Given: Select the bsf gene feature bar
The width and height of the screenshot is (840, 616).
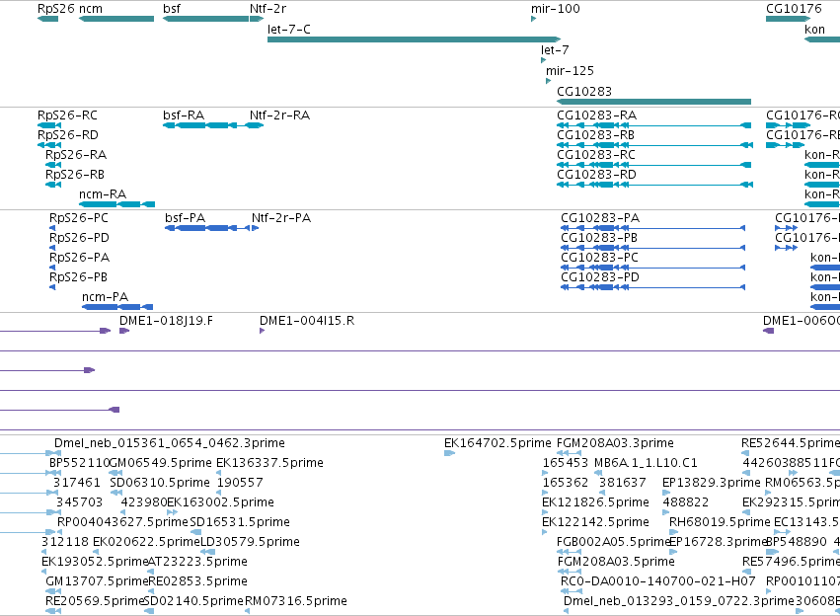Looking at the screenshot, I should pos(205,19).
